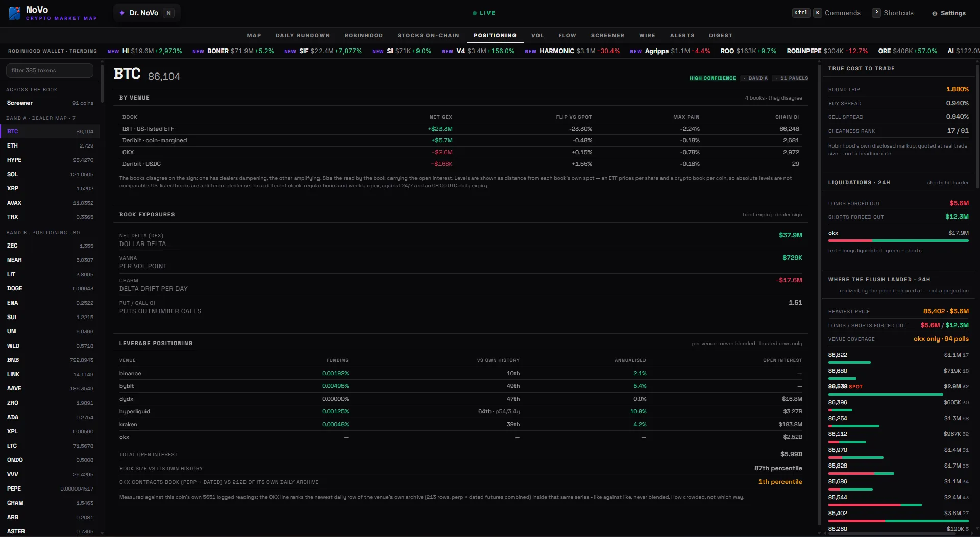
Task: Click the NoVo logo icon
Action: click(x=15, y=13)
